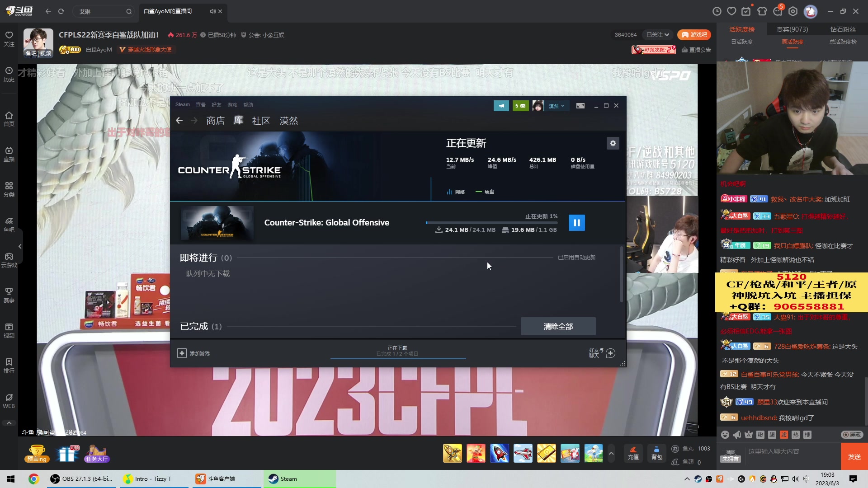868x488 pixels.
Task: Expand gift list up-arrow chevron
Action: (611, 453)
